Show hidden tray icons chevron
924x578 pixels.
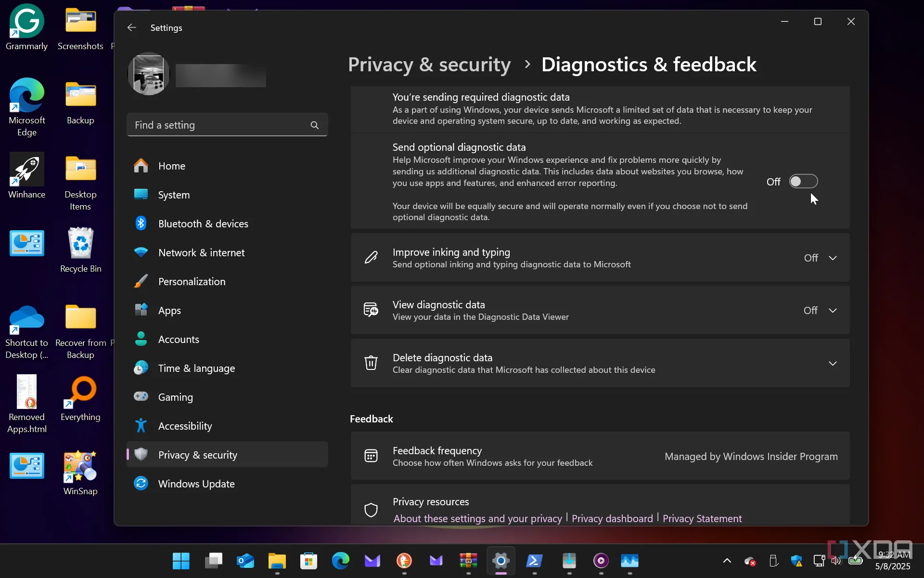pyautogui.click(x=727, y=561)
